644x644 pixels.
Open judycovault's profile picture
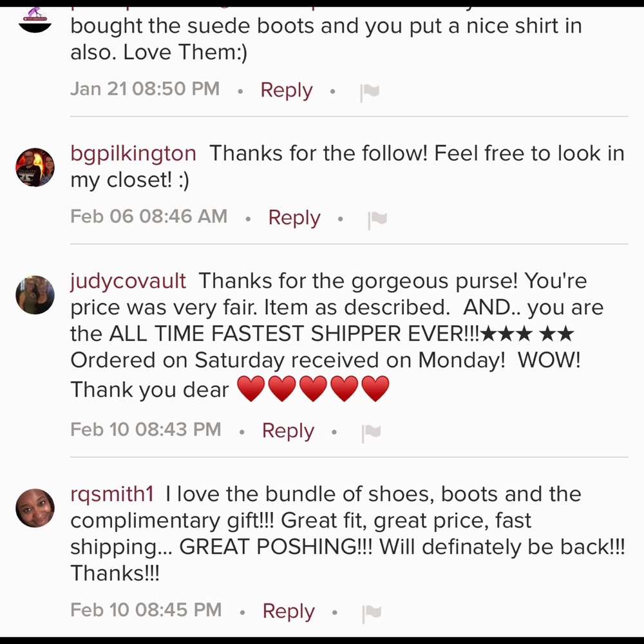coord(35,294)
